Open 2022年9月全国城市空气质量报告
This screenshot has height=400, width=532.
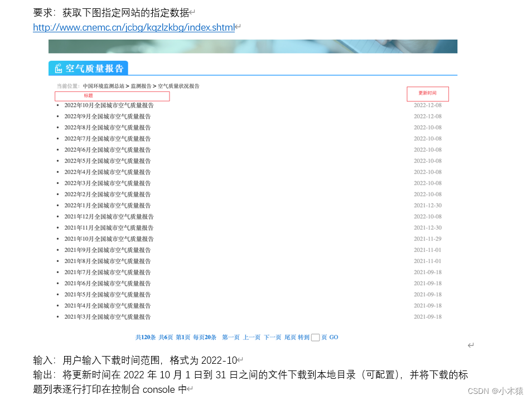pos(107,116)
